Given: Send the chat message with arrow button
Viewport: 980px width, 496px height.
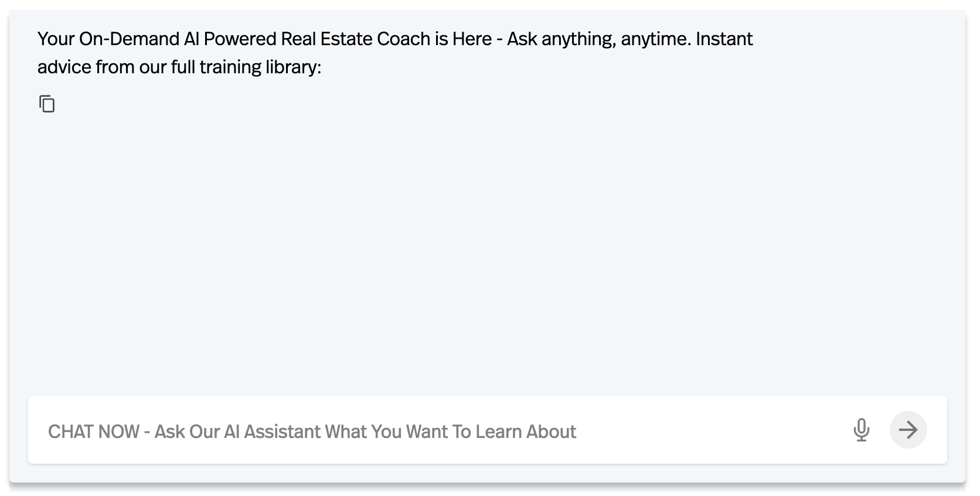Looking at the screenshot, I should pos(908,430).
